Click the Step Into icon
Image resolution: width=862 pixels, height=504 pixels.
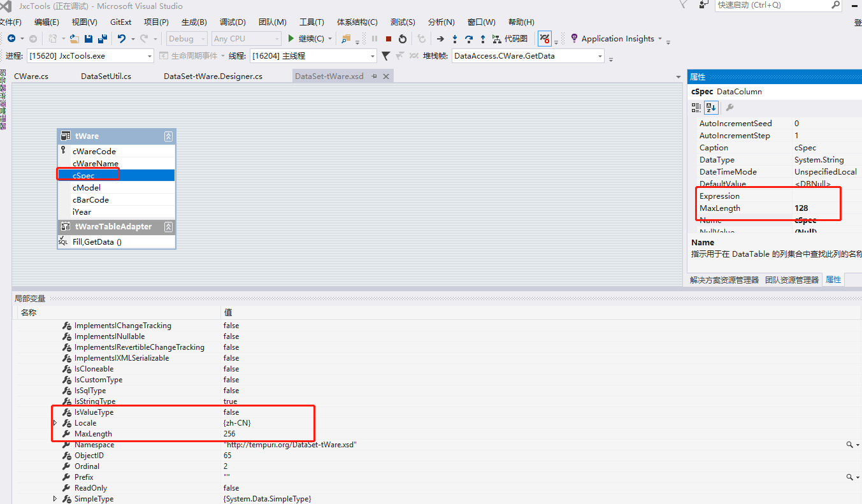click(x=455, y=39)
